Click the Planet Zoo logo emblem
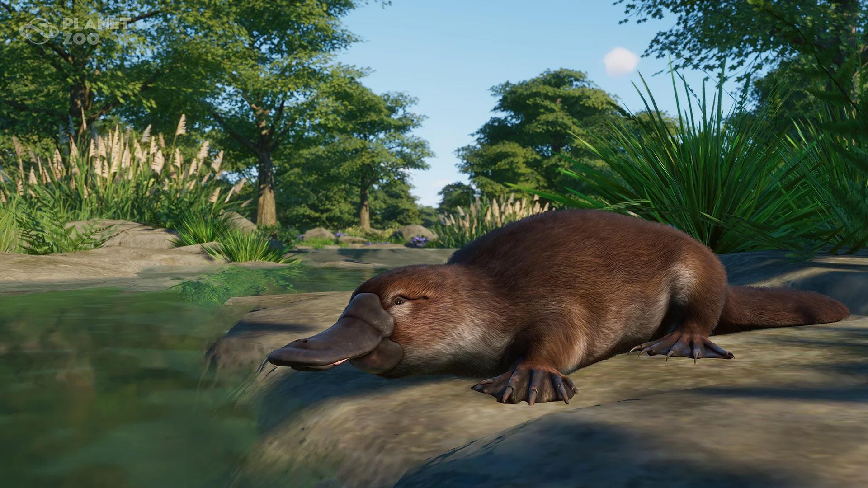Image resolution: width=868 pixels, height=488 pixels. coord(38,32)
